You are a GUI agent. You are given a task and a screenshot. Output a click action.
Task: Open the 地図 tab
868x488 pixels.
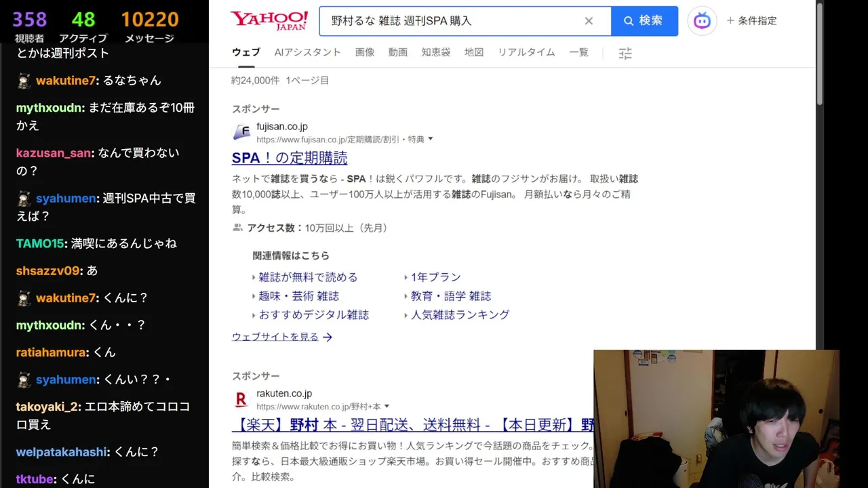point(474,52)
